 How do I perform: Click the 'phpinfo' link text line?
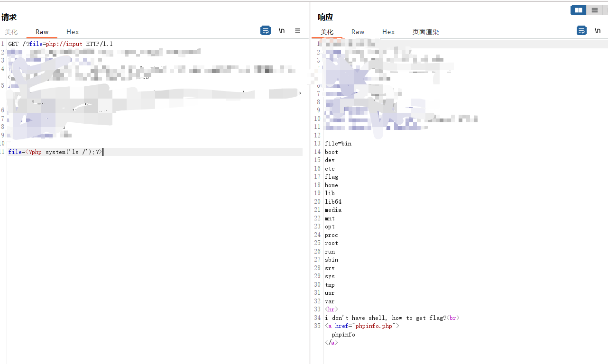tap(343, 335)
